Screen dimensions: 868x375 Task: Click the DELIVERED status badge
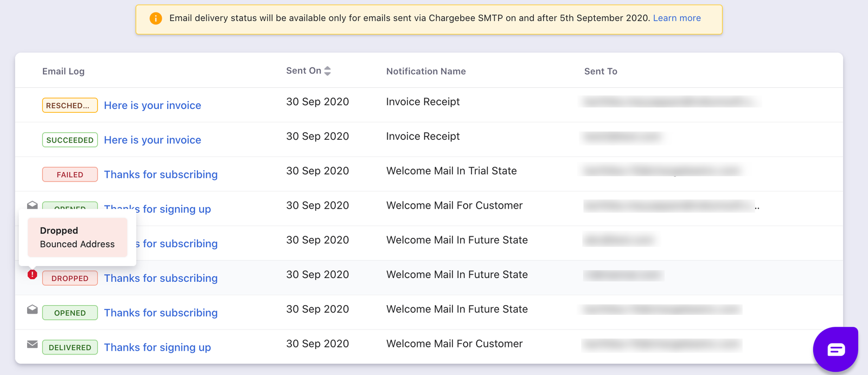70,347
